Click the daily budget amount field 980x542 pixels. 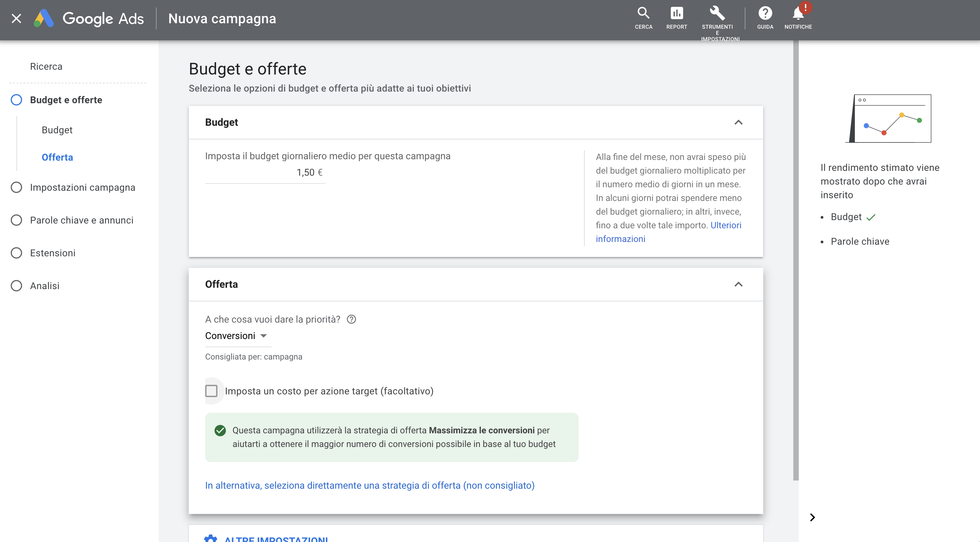[265, 173]
